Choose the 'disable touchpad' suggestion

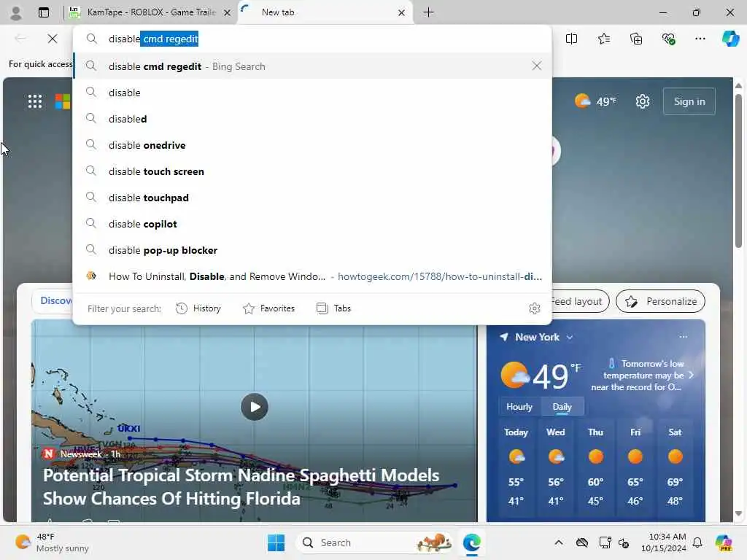point(312,197)
